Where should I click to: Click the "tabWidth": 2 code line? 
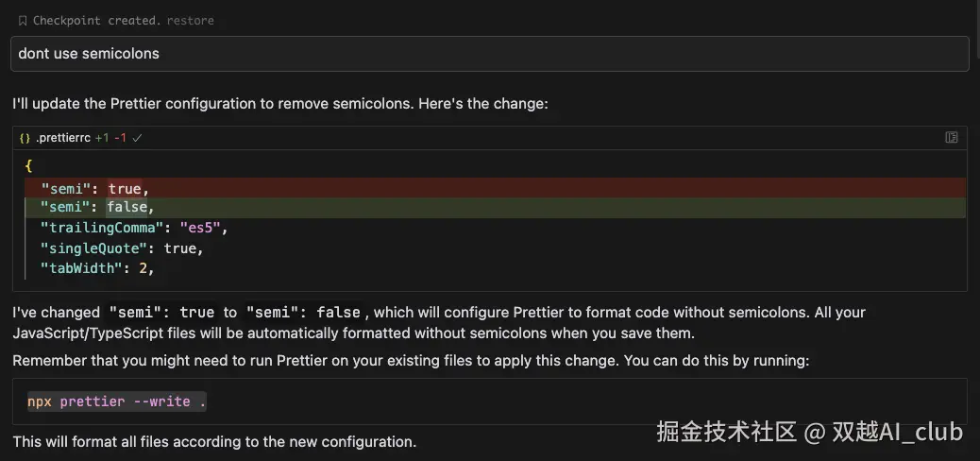[x=97, y=268]
